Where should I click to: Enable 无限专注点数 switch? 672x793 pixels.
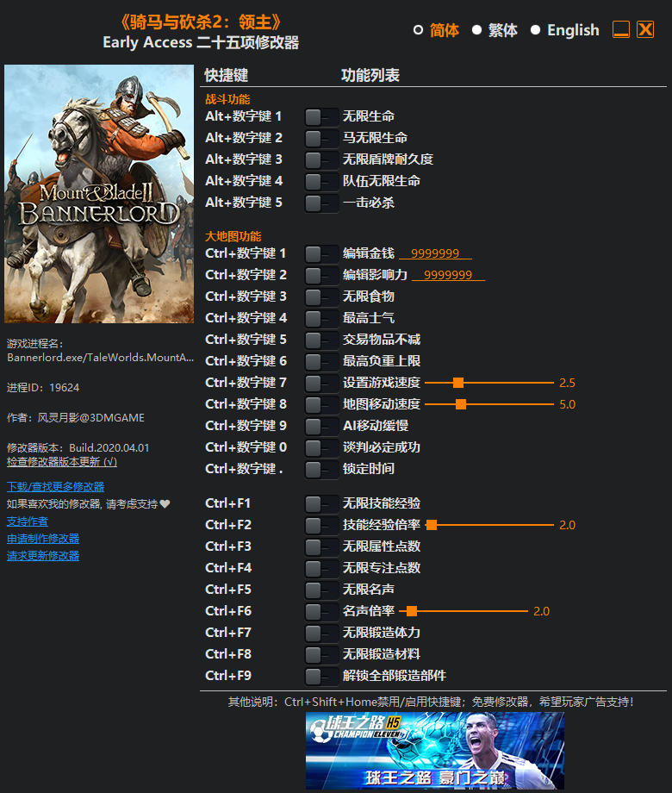tap(321, 569)
